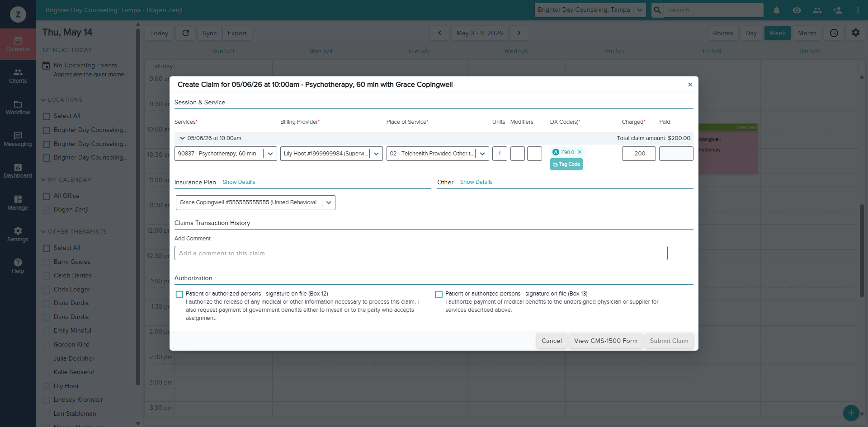Open the insurance plan dropdown
This screenshot has width=868, height=427.
click(x=255, y=202)
